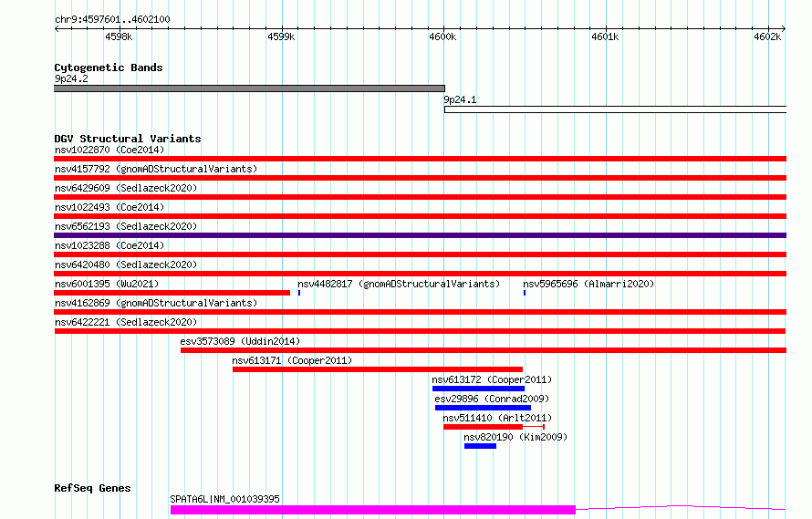Click the nsv1022870 (Coe2014) variant label
The width and height of the screenshot is (812, 519).
click(x=109, y=150)
